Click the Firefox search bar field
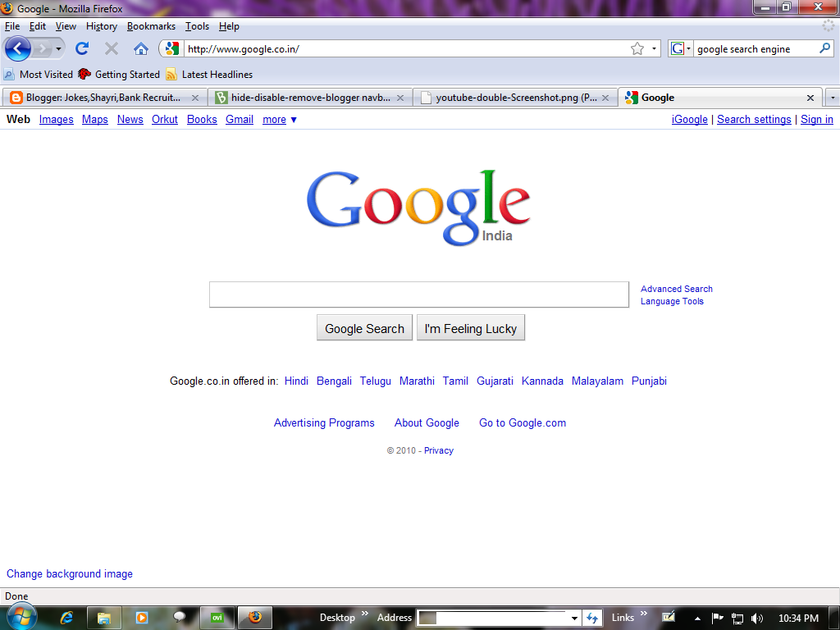This screenshot has width=840, height=630. click(x=756, y=48)
